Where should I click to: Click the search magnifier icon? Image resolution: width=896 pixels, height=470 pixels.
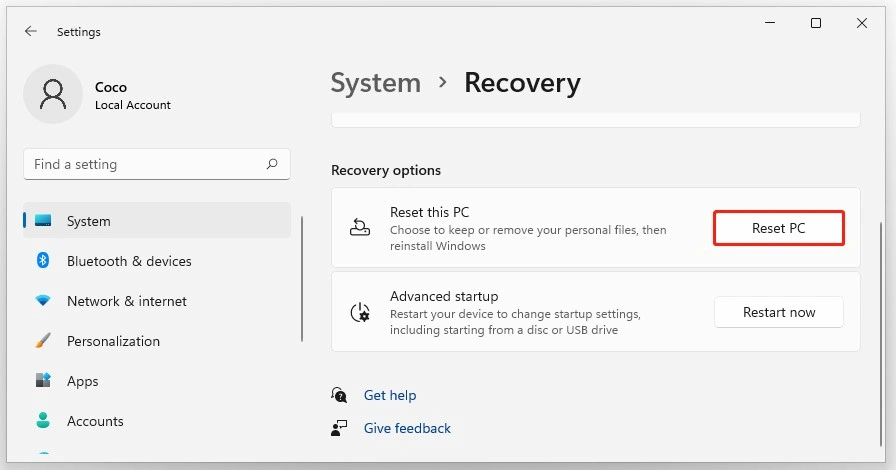tap(272, 164)
